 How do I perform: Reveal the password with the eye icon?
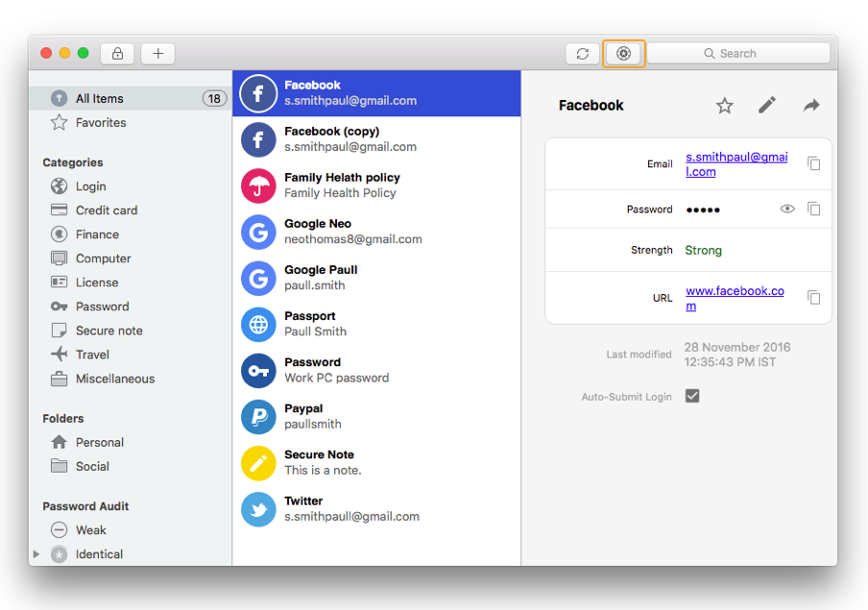787,208
